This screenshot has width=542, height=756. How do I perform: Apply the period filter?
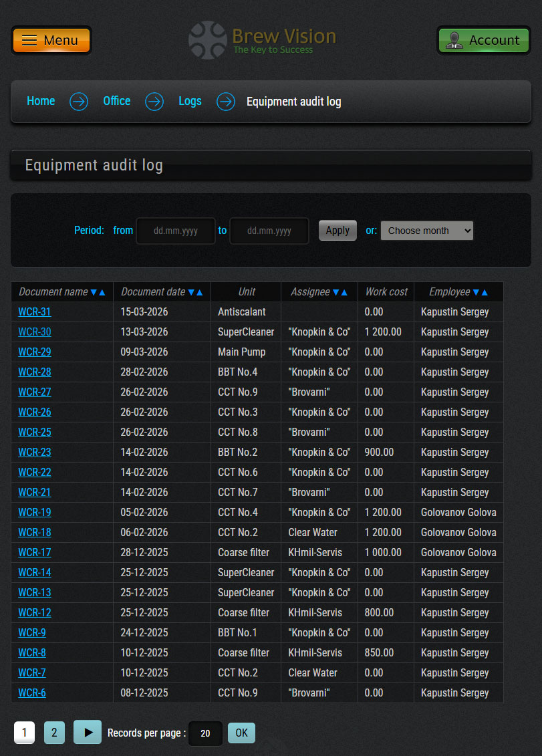coord(337,231)
